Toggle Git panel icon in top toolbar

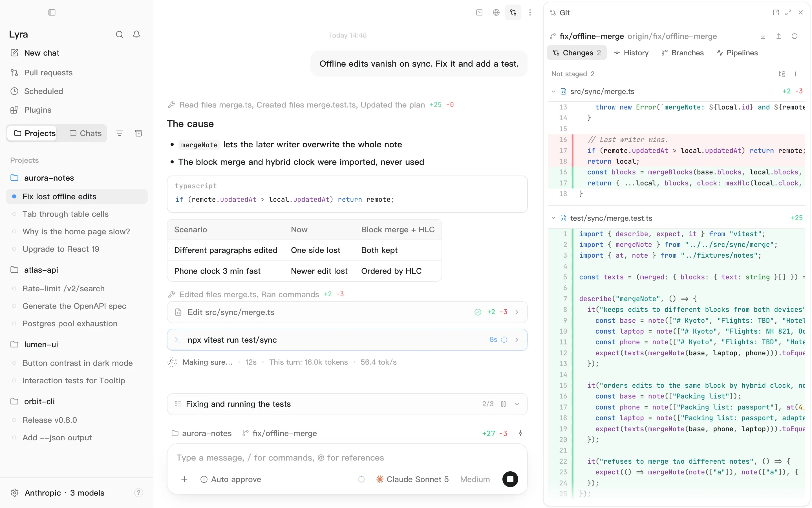tap(513, 12)
